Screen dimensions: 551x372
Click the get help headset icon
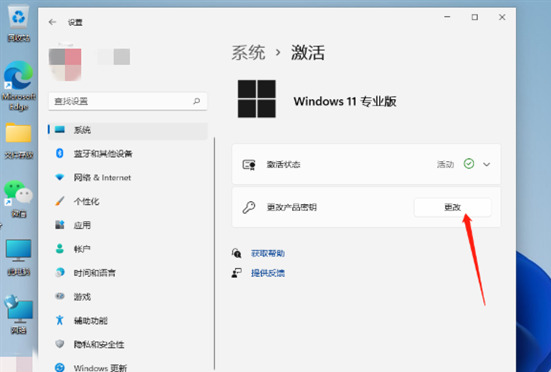[x=236, y=253]
